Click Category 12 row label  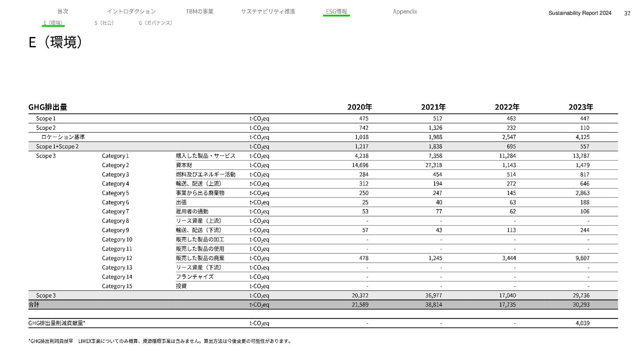pos(117,258)
